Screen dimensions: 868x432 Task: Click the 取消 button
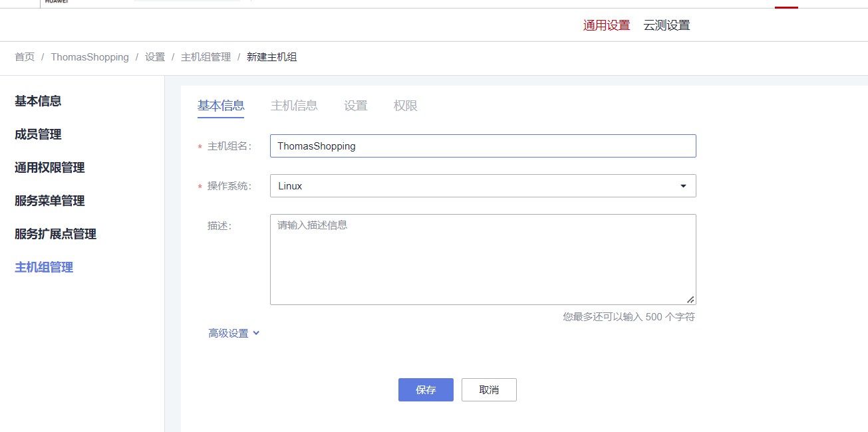pos(489,390)
